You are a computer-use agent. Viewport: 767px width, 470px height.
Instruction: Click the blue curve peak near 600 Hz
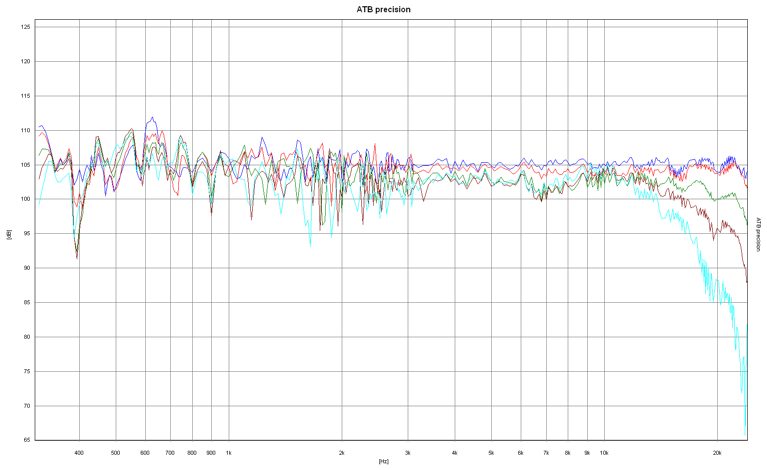(x=153, y=118)
